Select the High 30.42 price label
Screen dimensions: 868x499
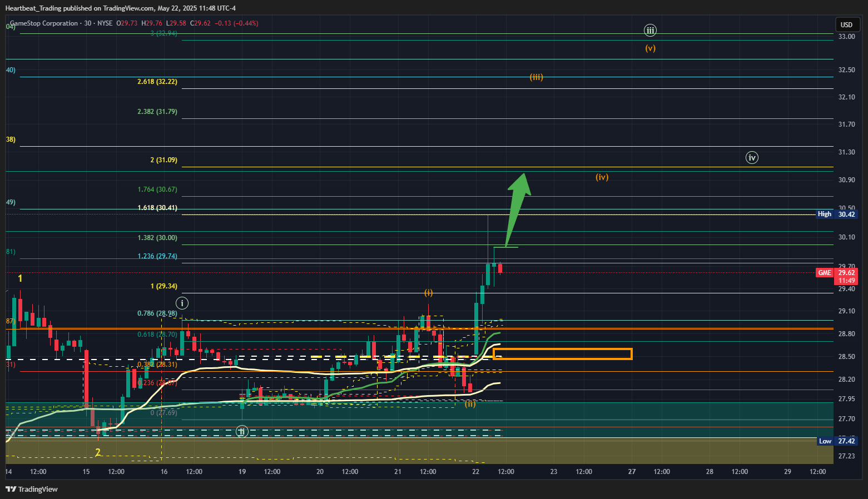(x=836, y=214)
